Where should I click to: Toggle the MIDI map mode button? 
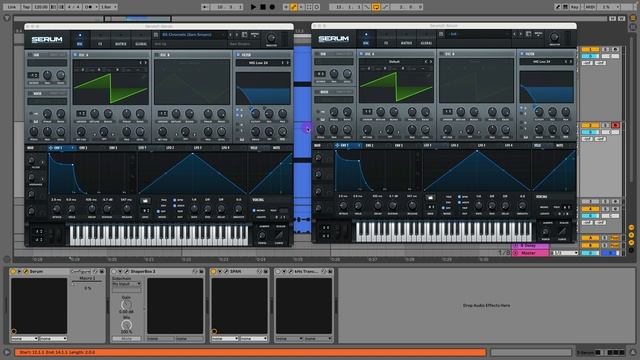[590, 7]
